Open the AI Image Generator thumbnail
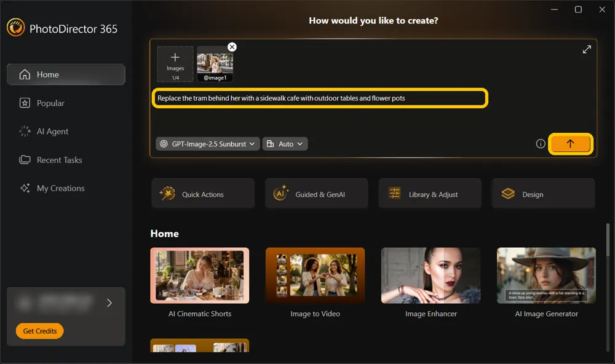 coord(546,275)
